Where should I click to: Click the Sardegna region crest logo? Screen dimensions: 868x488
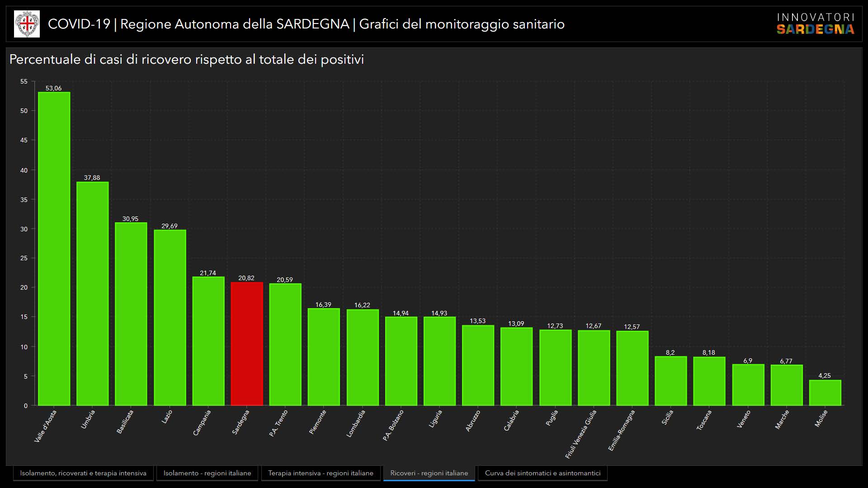click(x=27, y=24)
